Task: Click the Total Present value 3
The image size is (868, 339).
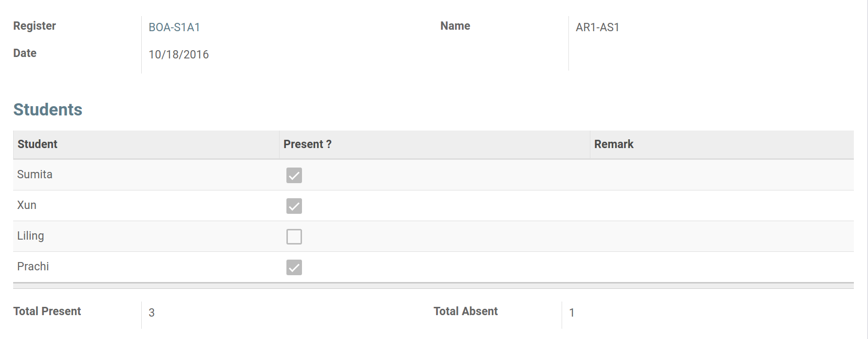Action: [151, 313]
